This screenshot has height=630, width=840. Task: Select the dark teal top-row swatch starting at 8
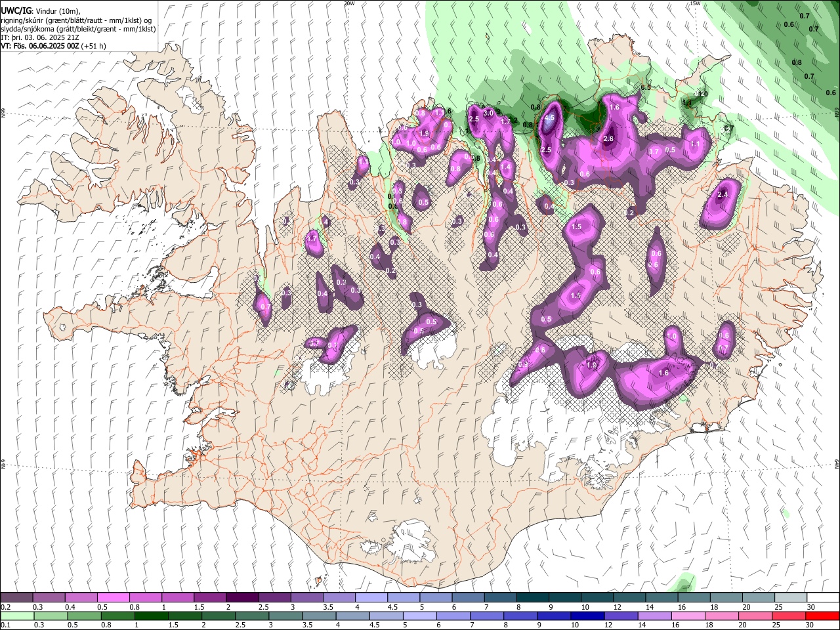[x=532, y=598]
